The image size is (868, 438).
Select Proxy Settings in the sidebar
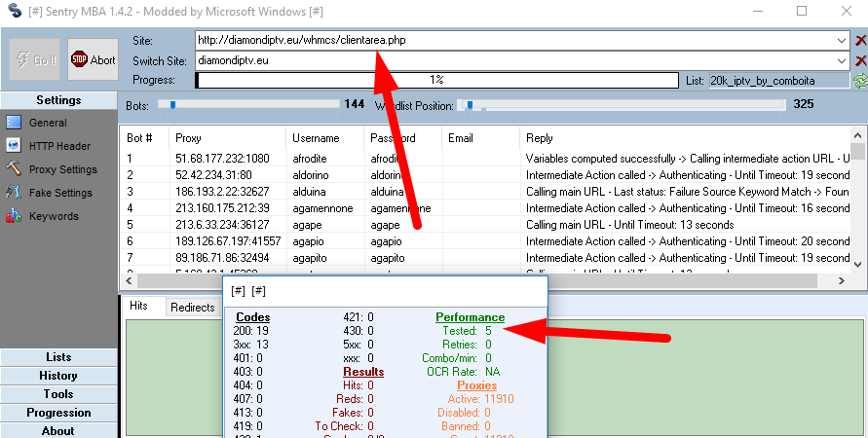62,169
